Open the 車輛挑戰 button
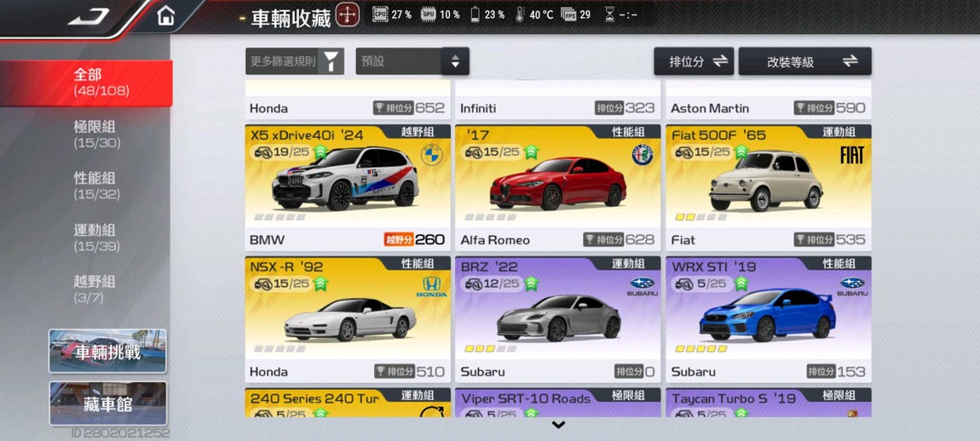Screen dimensions: 980x441 (x=107, y=351)
